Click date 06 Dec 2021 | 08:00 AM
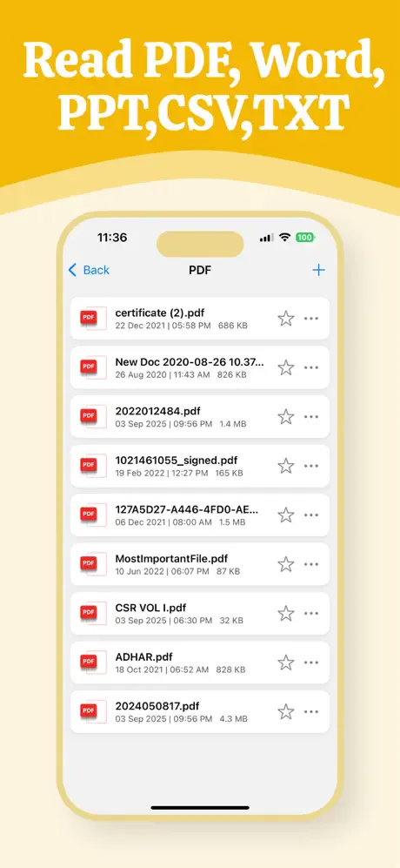The image size is (400, 868). 163,522
